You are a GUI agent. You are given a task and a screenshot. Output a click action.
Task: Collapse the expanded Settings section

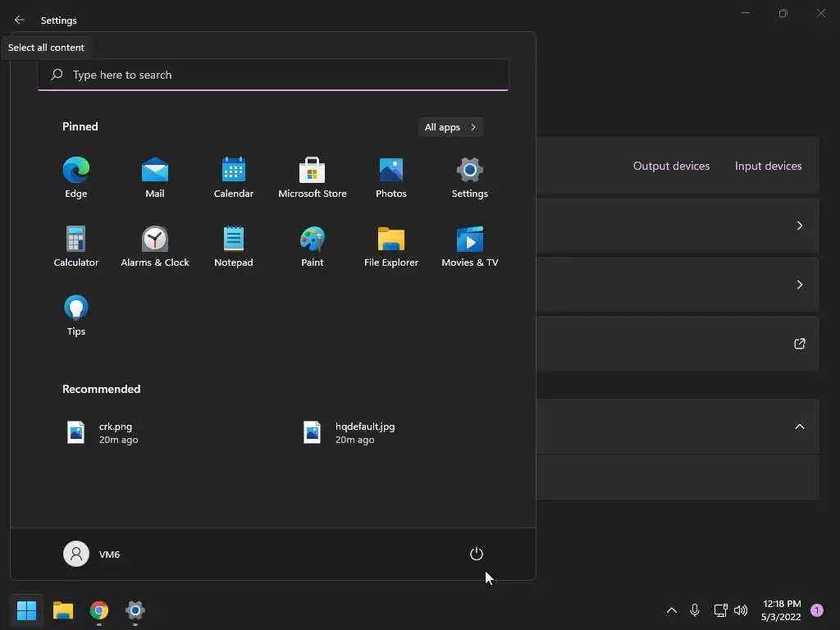coord(799,427)
